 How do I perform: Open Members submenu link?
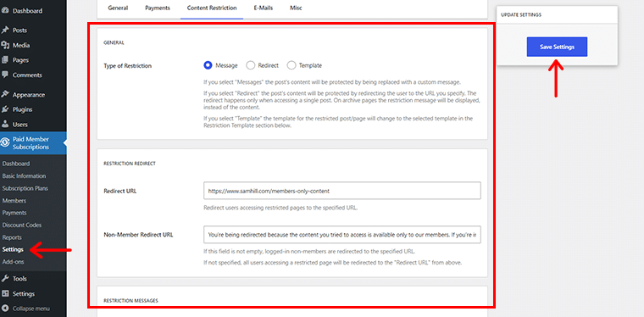point(14,200)
